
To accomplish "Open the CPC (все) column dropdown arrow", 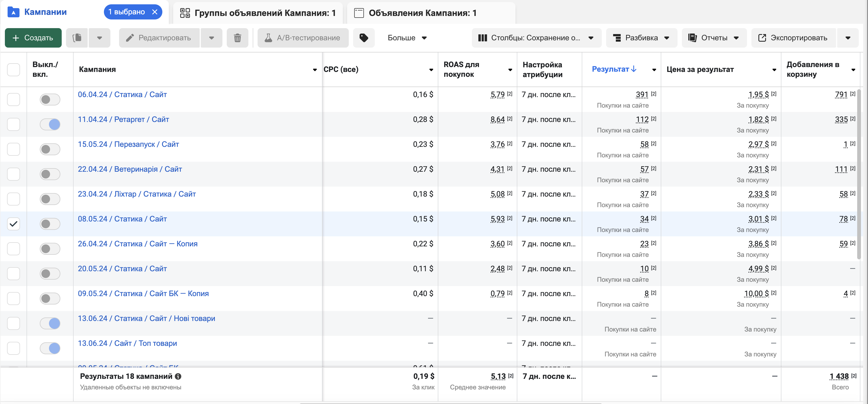I will pos(431,70).
